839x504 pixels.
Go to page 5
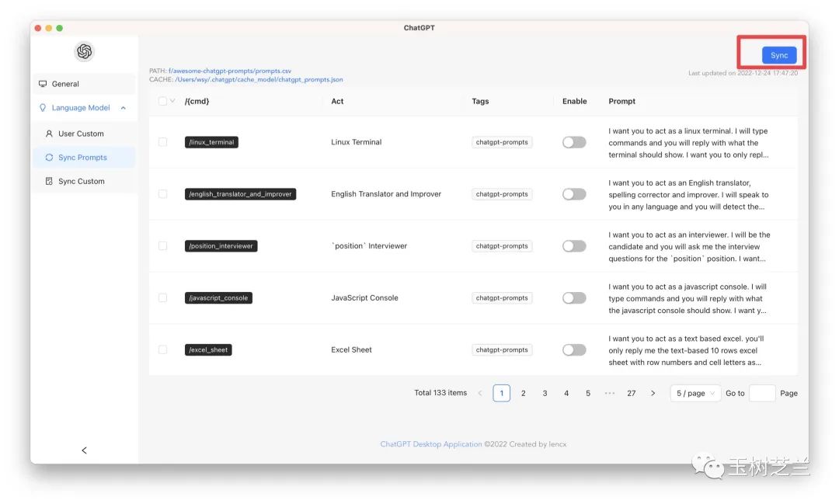(588, 393)
